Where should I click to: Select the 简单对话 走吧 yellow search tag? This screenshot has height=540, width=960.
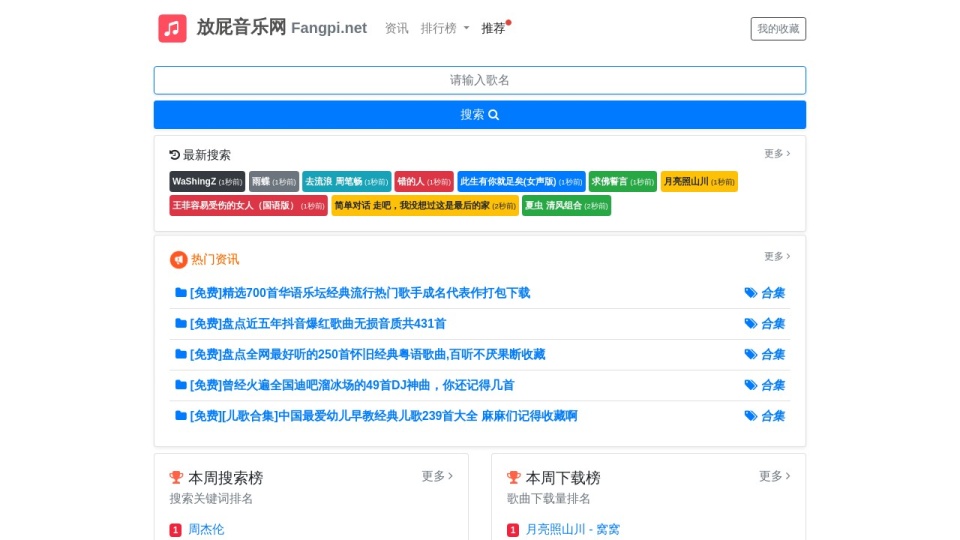pyautogui.click(x=425, y=205)
